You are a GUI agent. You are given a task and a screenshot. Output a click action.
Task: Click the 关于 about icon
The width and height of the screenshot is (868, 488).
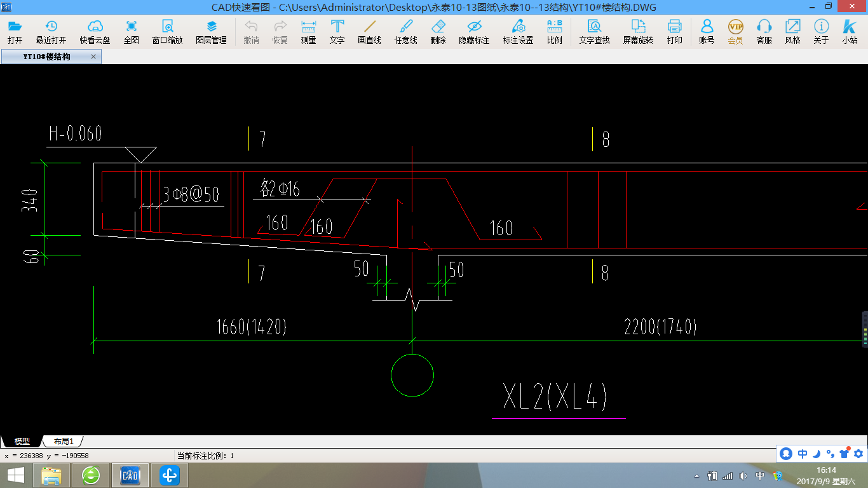click(x=821, y=32)
